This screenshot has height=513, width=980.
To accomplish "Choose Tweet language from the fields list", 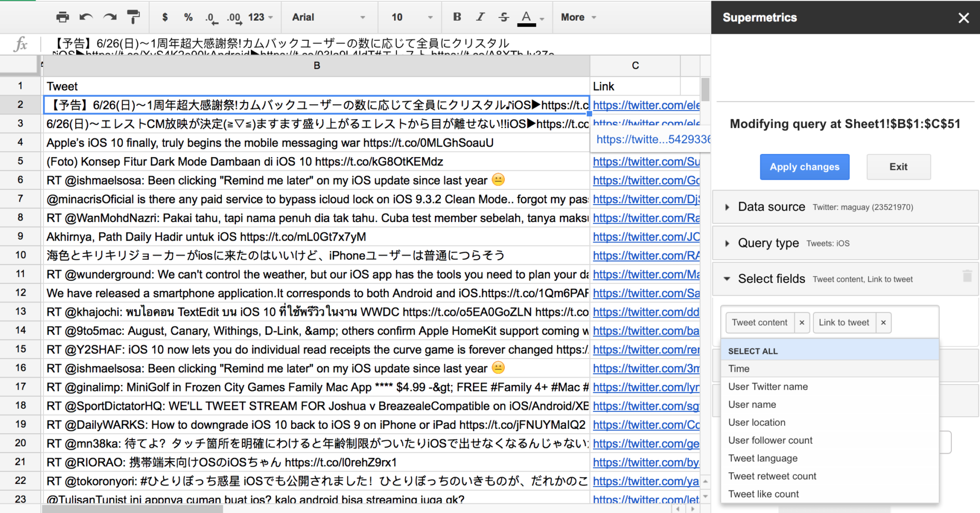I will tap(763, 458).
